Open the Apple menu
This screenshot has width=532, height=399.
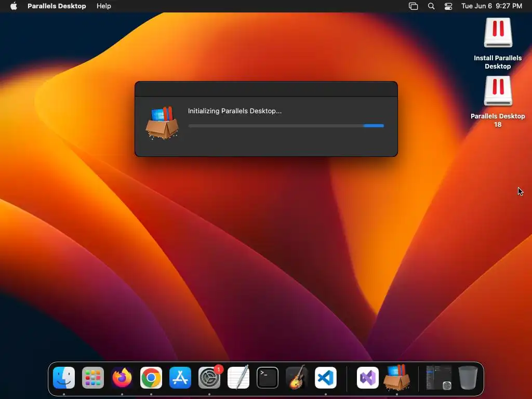pyautogui.click(x=14, y=6)
